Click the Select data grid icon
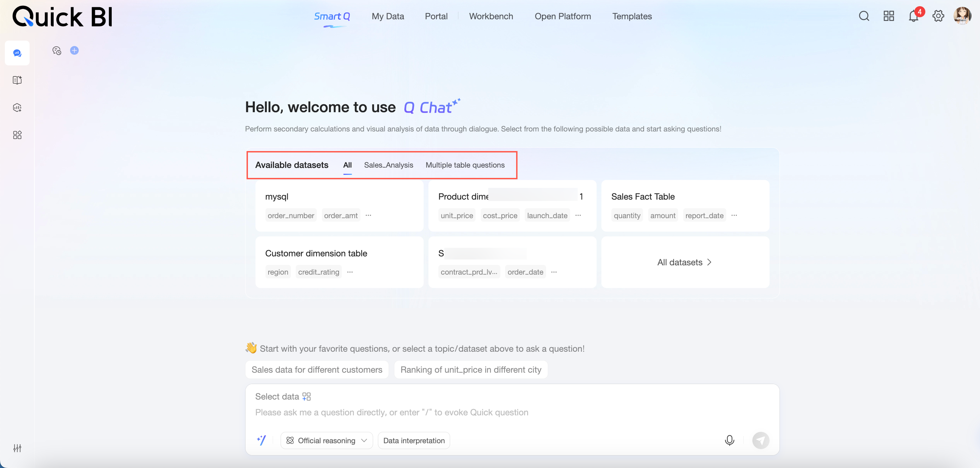 click(306, 396)
